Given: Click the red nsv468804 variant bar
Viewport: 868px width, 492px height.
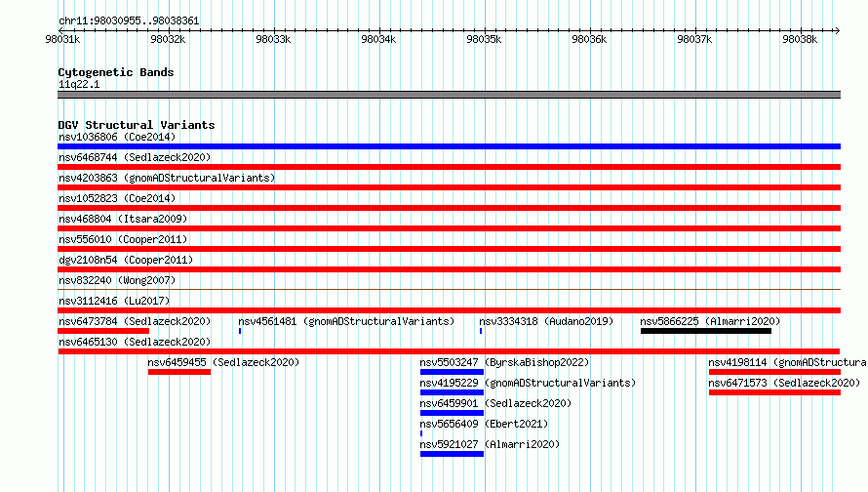Looking at the screenshot, I should click(x=449, y=228).
